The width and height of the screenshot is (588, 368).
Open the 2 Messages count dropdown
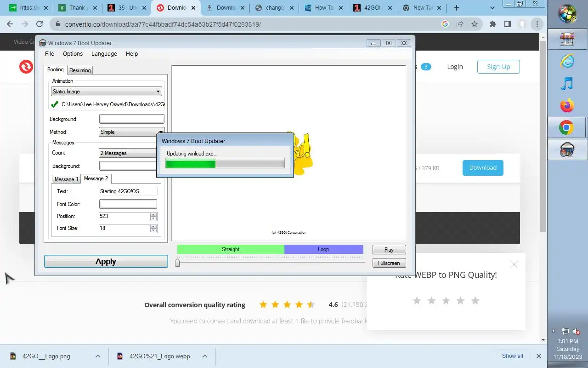(128, 153)
